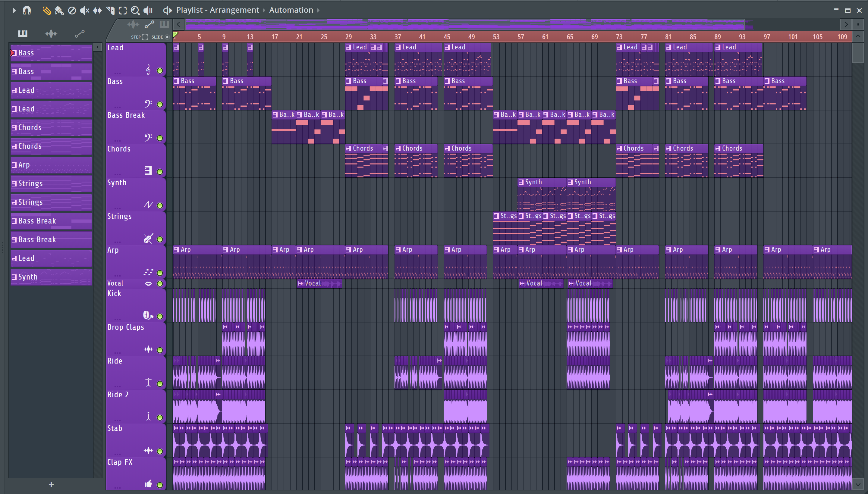Switch track clip focus to audio
Image resolution: width=868 pixels, height=494 pixels.
click(x=133, y=24)
